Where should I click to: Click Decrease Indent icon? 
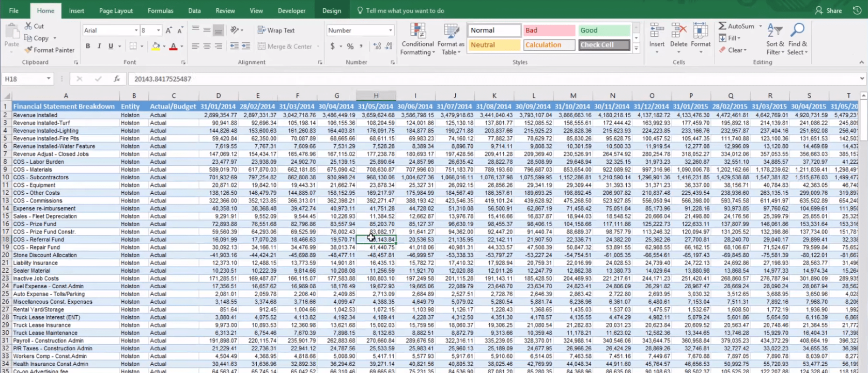point(234,46)
